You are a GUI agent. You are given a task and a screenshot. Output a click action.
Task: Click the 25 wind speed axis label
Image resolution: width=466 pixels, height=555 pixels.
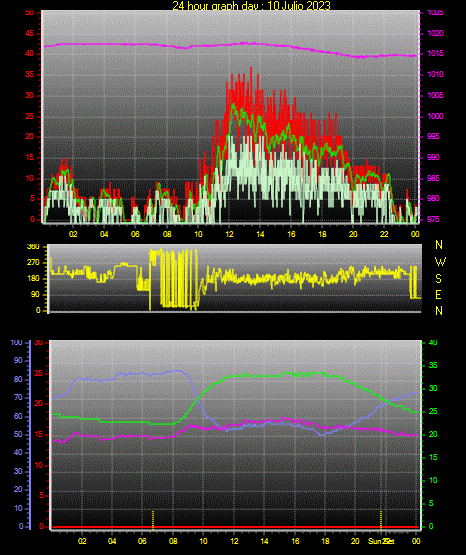[x=30, y=116]
